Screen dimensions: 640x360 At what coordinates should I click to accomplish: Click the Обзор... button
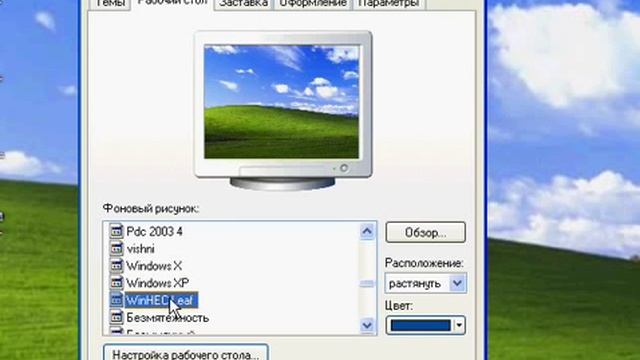tap(425, 232)
